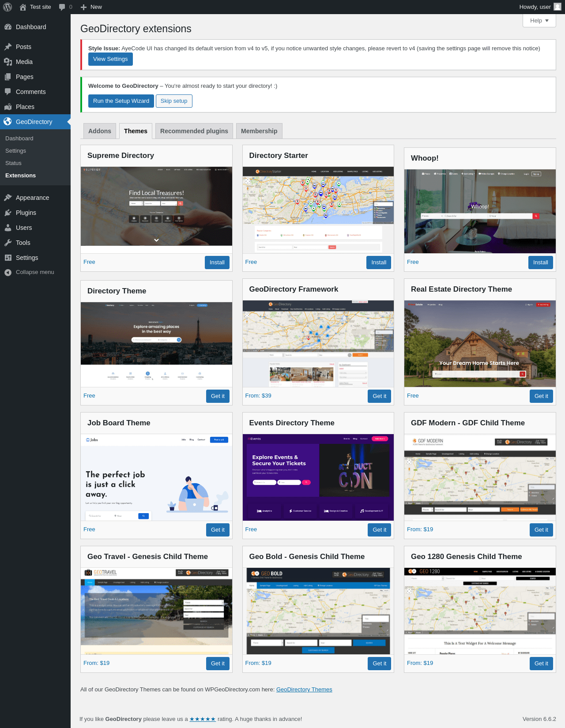Click the WordPress logo icon
This screenshot has width=565, height=728.
pos(8,7)
